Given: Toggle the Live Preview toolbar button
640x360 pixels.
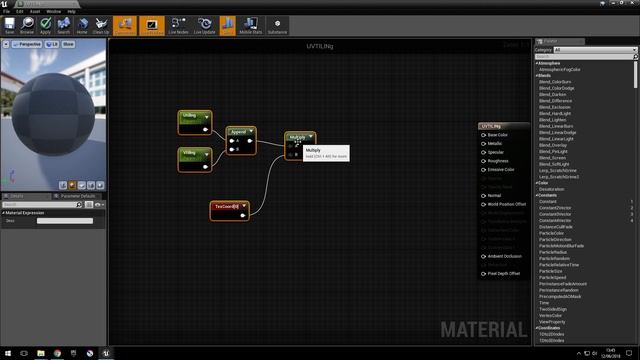Looking at the screenshot, I should point(152,26).
